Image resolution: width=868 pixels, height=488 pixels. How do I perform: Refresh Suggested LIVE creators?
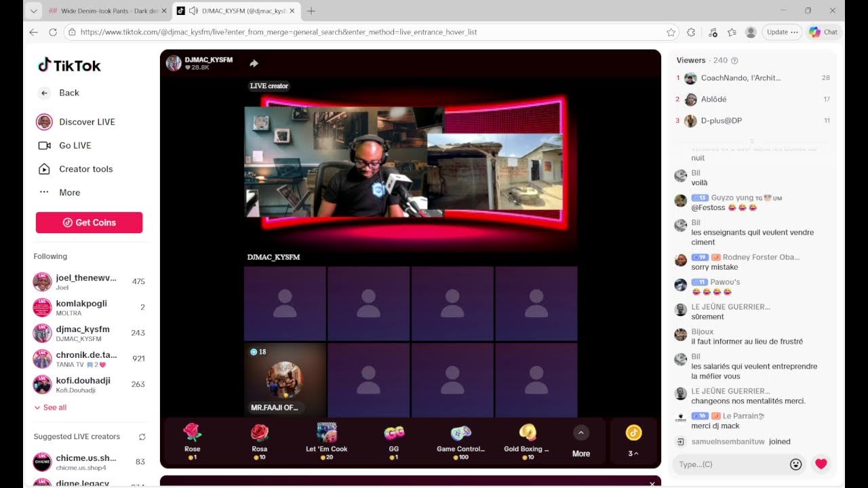(142, 436)
